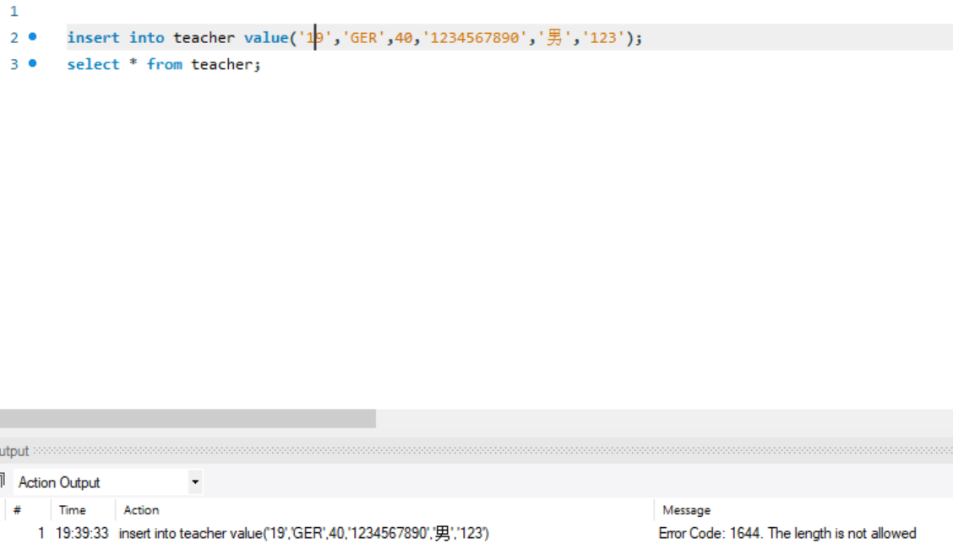Click the Message column header in the output

click(x=686, y=510)
